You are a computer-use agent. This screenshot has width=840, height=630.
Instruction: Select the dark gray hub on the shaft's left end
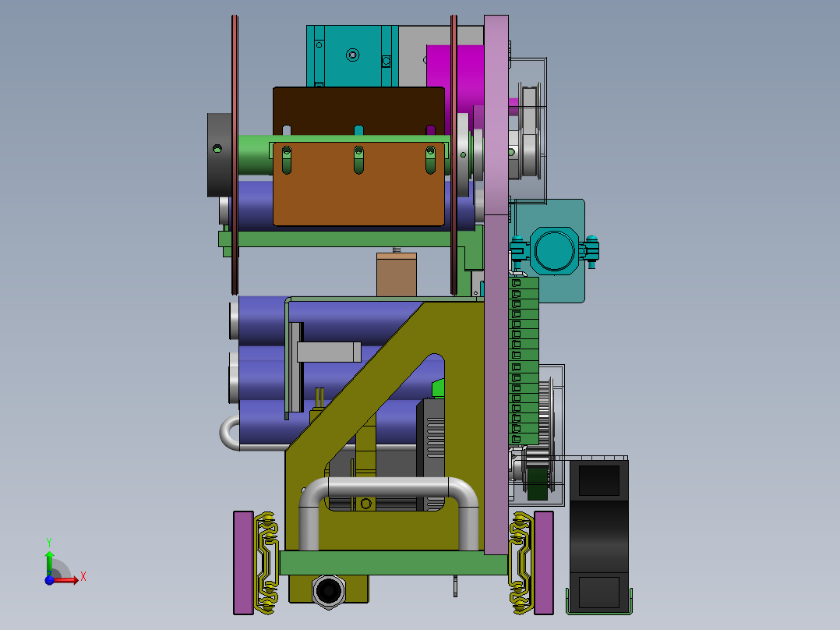point(220,155)
